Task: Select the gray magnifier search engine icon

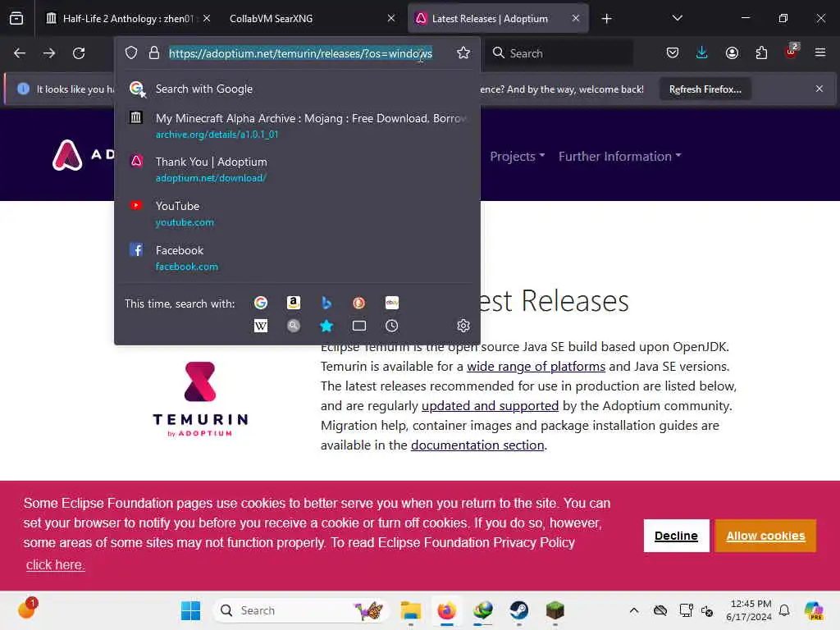Action: [x=294, y=326]
